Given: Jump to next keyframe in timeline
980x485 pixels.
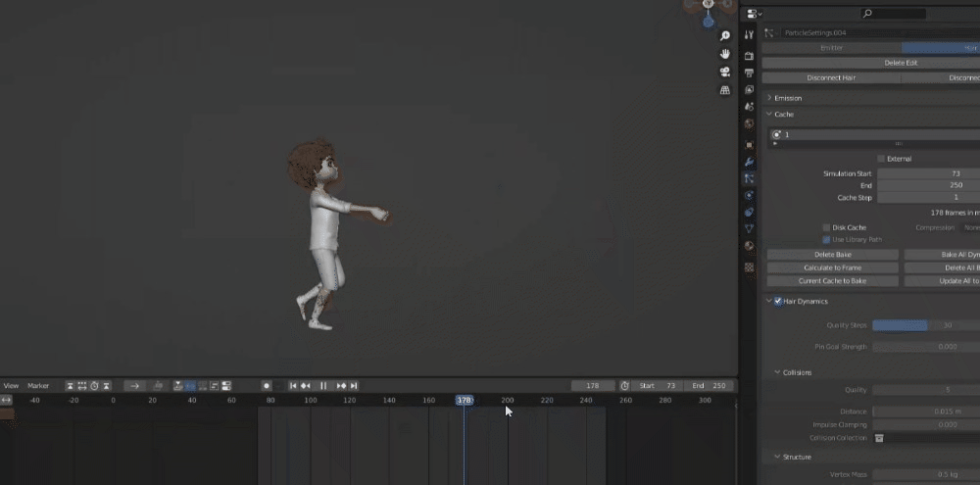Looking at the screenshot, I should [341, 386].
